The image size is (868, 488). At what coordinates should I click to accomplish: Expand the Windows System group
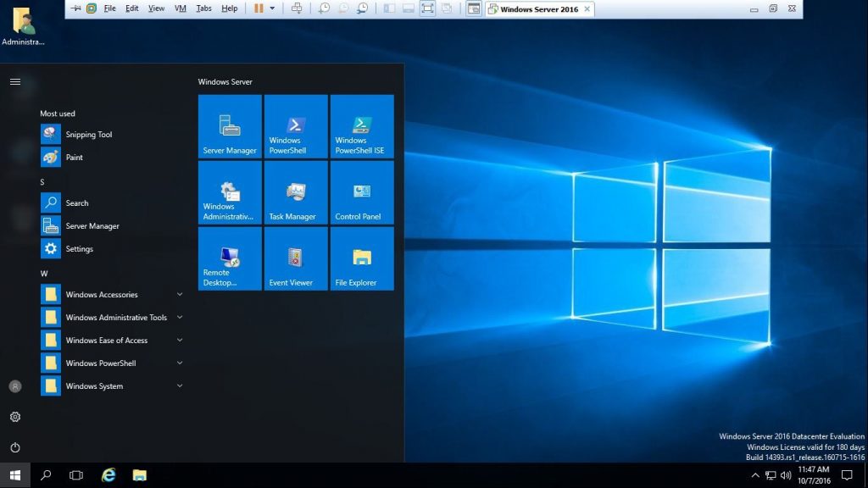pyautogui.click(x=94, y=385)
